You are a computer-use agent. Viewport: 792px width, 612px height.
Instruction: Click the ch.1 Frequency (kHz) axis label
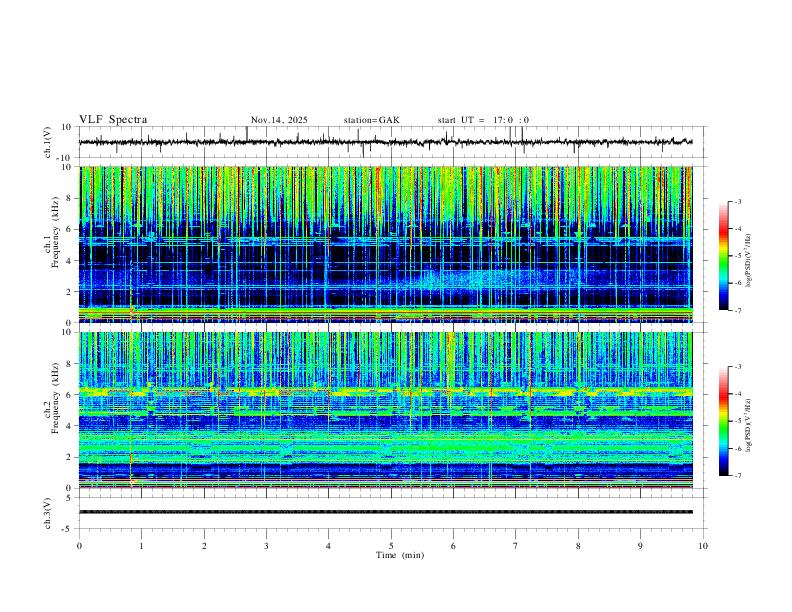coord(52,230)
